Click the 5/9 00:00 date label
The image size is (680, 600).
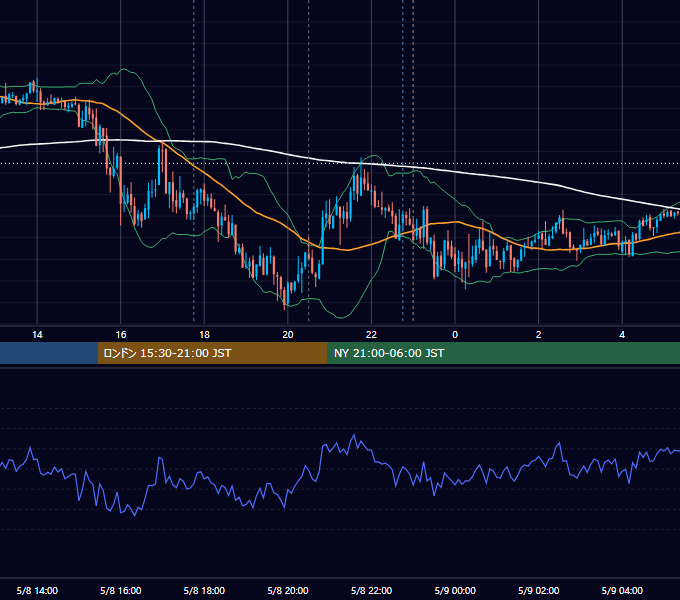pos(455,590)
